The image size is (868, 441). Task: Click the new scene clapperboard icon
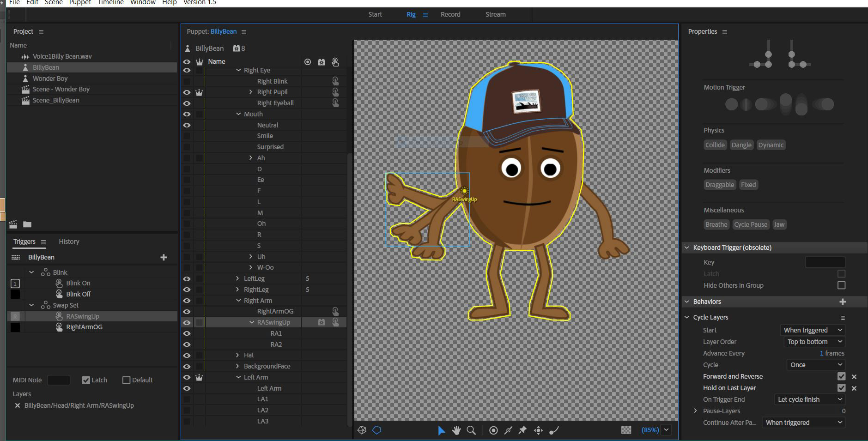coord(13,224)
